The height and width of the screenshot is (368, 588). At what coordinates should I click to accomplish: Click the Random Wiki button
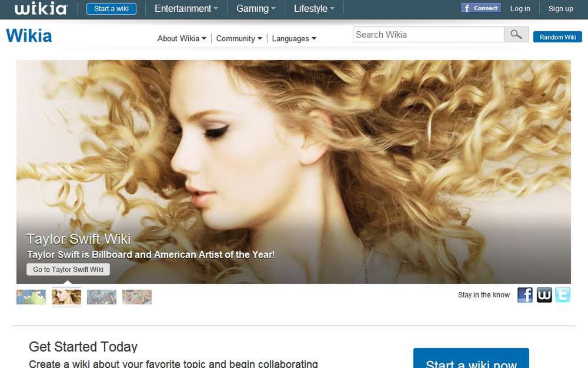click(x=557, y=37)
